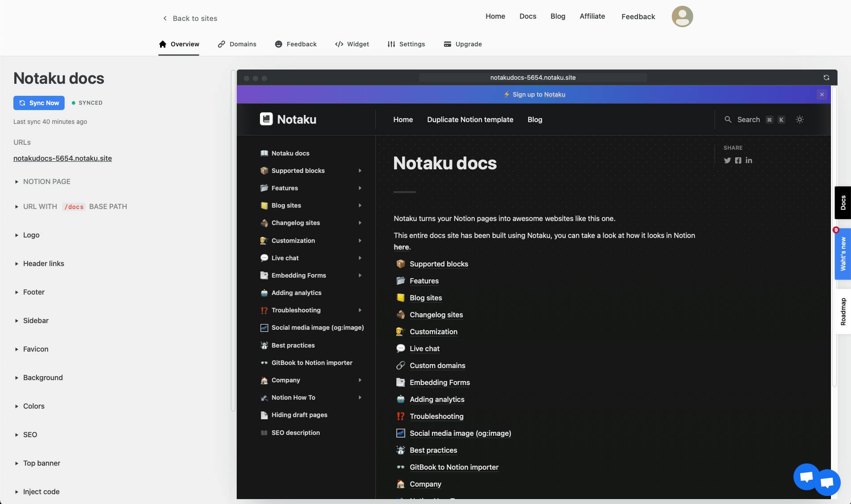Share page via LinkedIn icon

749,160
